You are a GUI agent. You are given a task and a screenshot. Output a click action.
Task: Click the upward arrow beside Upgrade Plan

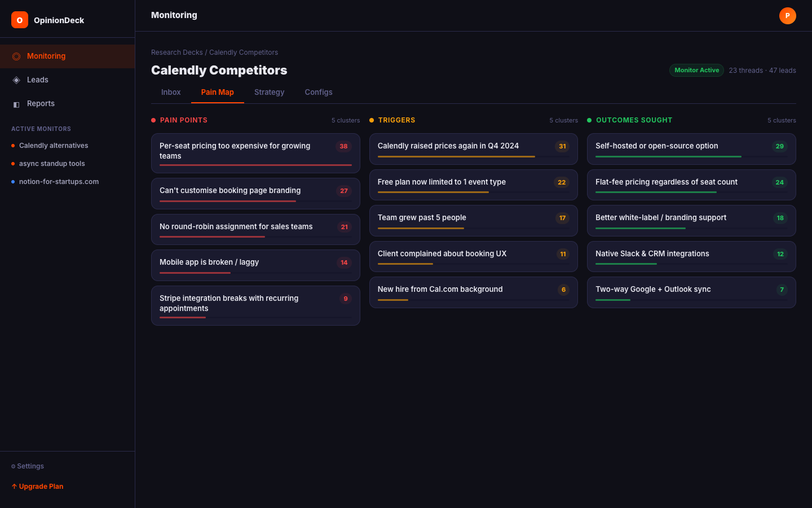click(x=13, y=486)
